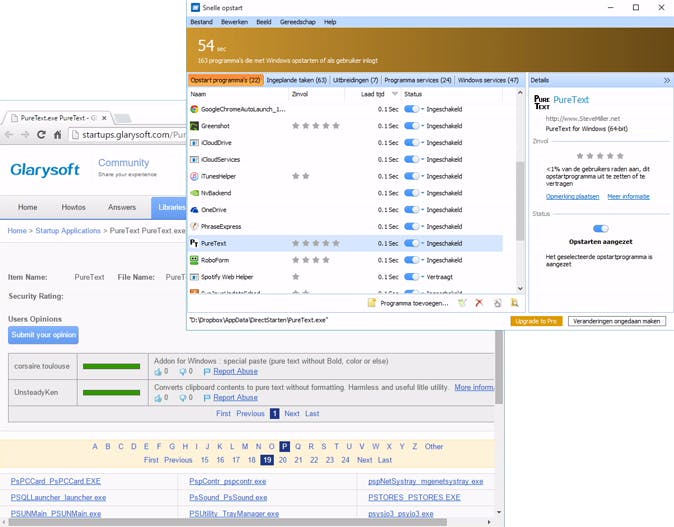Screen dimensions: 674x527
Task: Collapse Details panel with double chevron
Action: (666, 80)
